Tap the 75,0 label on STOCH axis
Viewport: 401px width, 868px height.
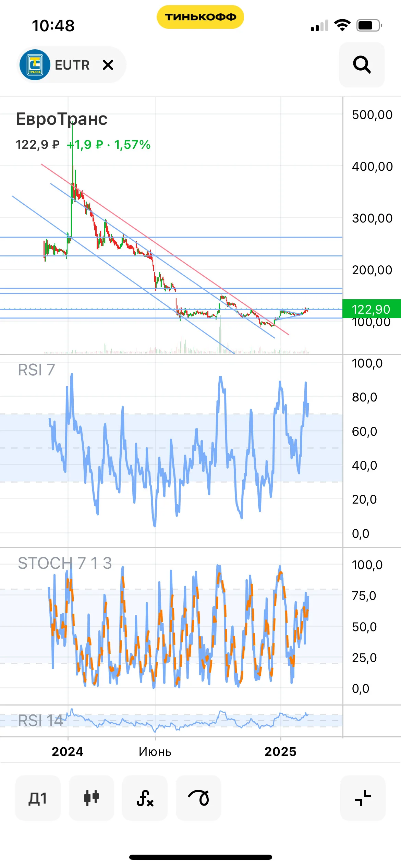pyautogui.click(x=364, y=596)
